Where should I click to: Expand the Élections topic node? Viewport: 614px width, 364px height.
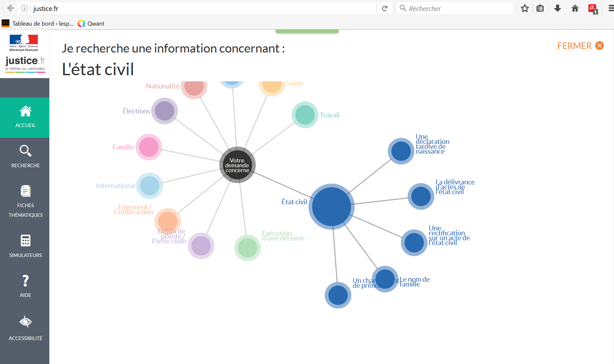(x=165, y=111)
